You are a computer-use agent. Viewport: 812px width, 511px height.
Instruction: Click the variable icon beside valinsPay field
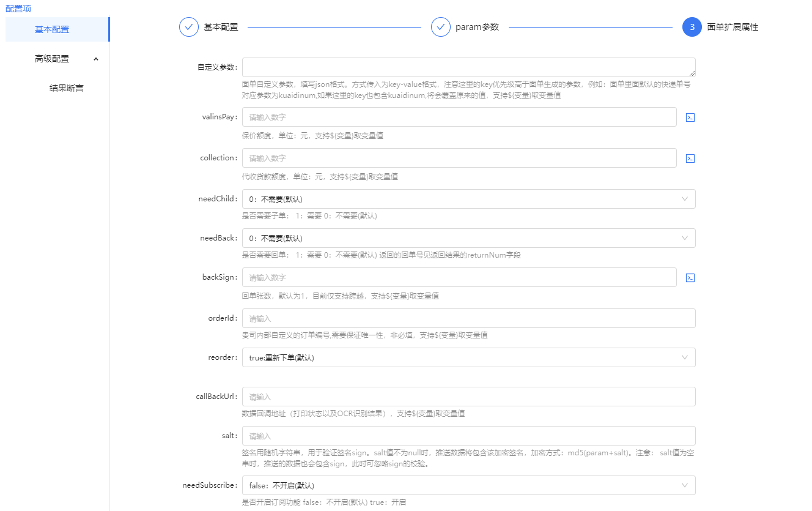click(690, 117)
